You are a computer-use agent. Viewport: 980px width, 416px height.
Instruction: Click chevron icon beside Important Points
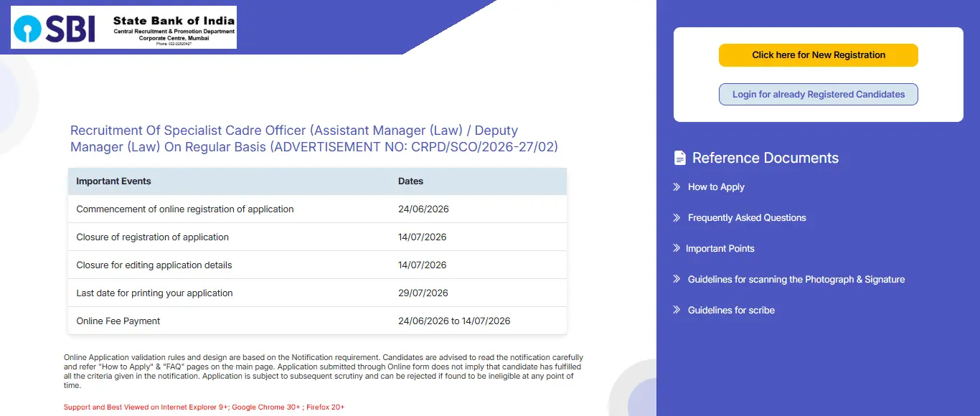click(677, 248)
